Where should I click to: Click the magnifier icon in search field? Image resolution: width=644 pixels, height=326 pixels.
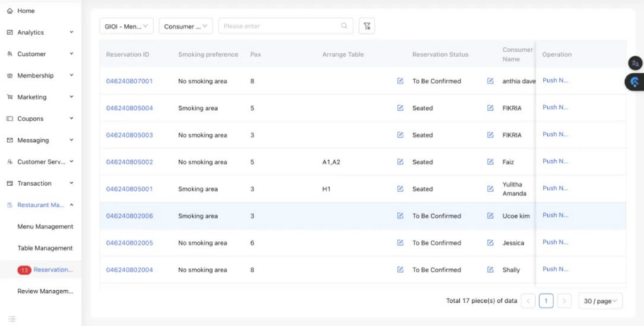[344, 26]
